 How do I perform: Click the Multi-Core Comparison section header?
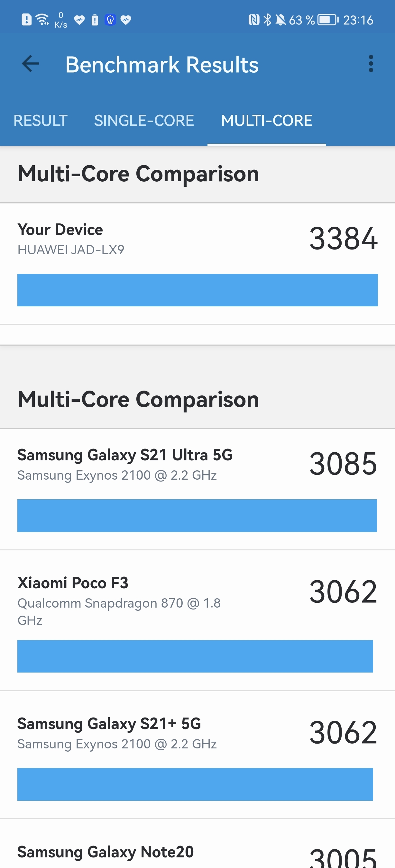[x=139, y=174]
